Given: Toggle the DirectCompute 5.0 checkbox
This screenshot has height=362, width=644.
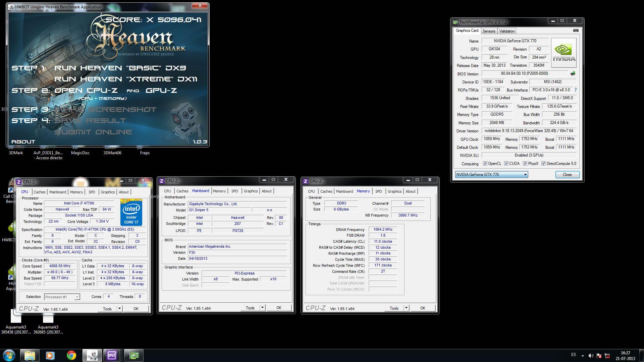Looking at the screenshot, I should point(543,164).
